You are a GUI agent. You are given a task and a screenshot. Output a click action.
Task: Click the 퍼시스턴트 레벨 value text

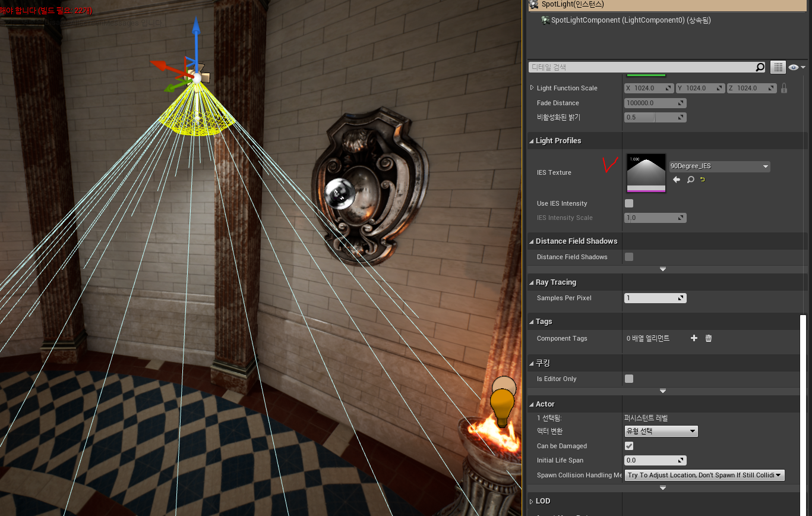(646, 418)
